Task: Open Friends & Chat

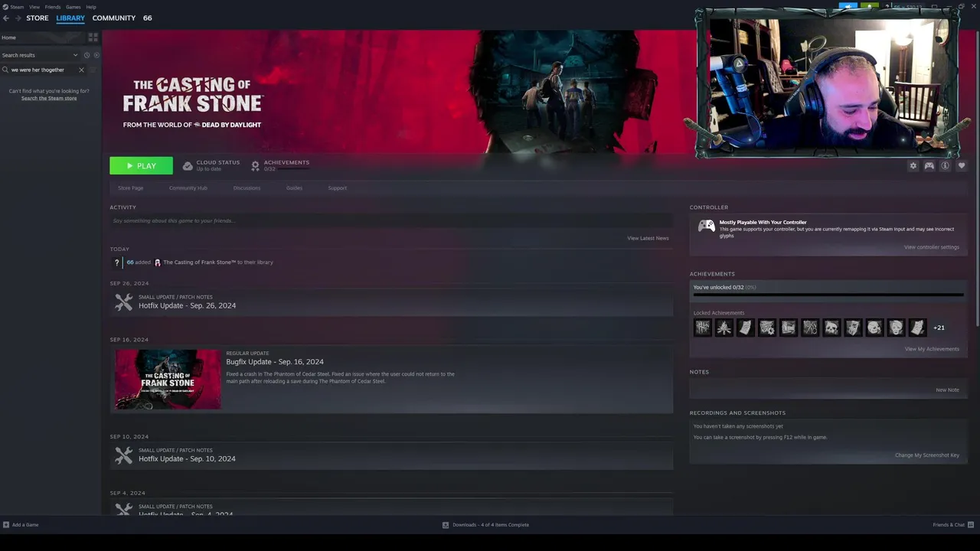Action: click(952, 525)
